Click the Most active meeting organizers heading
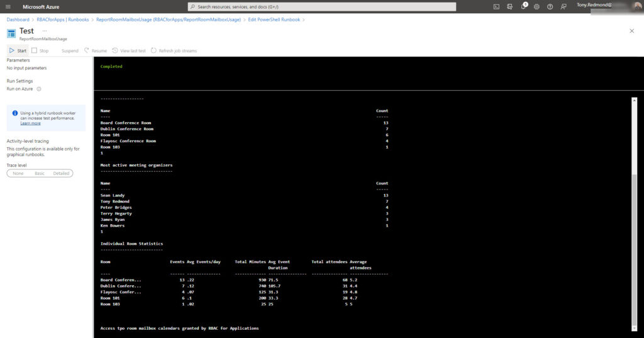The image size is (644, 338). click(136, 166)
